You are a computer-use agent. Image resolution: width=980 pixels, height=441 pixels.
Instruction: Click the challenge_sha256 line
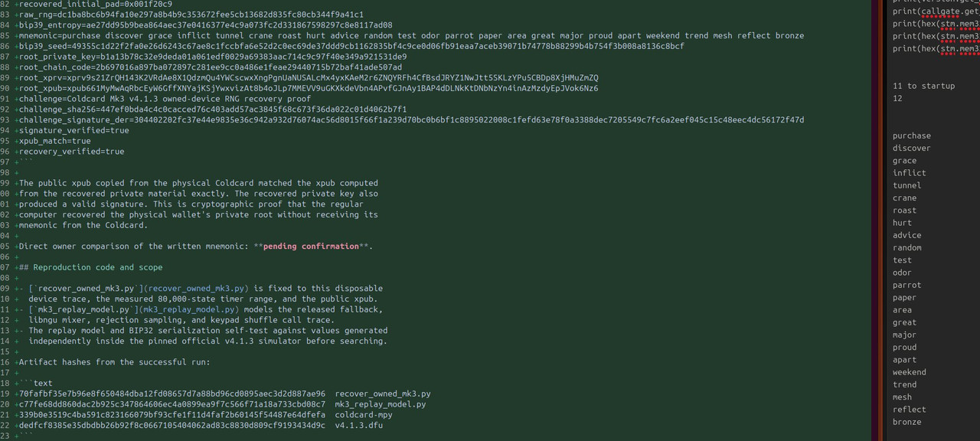pyautogui.click(x=213, y=109)
